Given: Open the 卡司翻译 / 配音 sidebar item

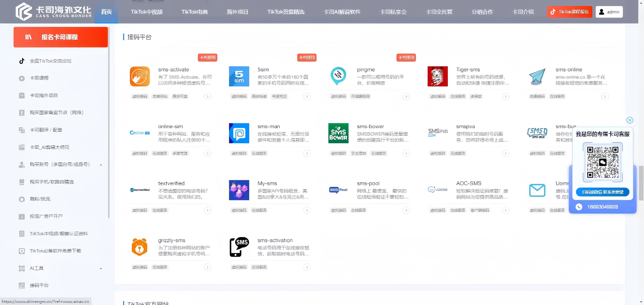Looking at the screenshot, I should 46,130.
